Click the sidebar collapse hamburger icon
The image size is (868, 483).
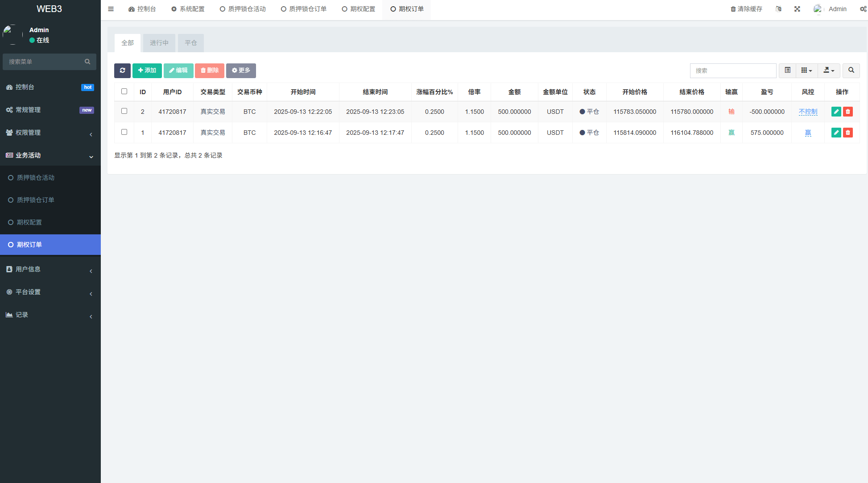pyautogui.click(x=111, y=9)
